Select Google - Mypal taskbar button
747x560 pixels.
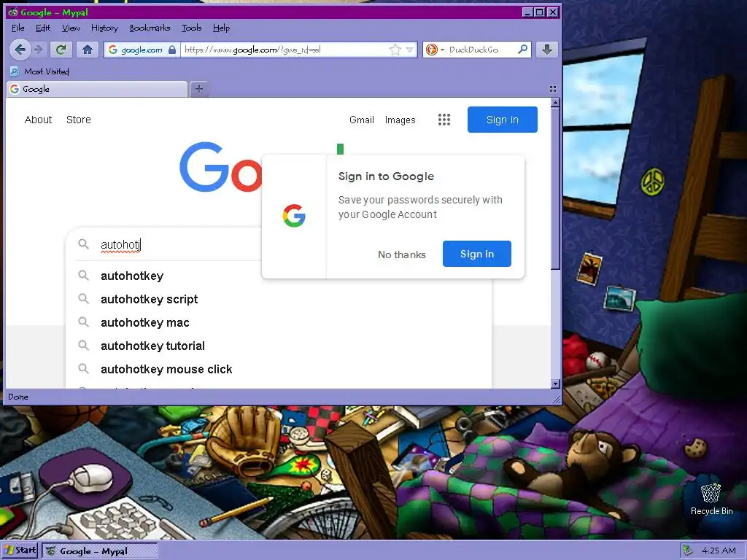tap(99, 551)
